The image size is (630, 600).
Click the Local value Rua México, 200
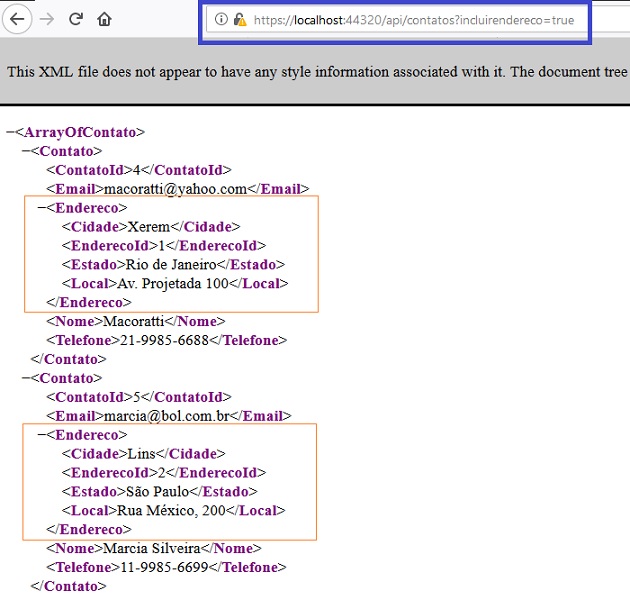(x=171, y=510)
